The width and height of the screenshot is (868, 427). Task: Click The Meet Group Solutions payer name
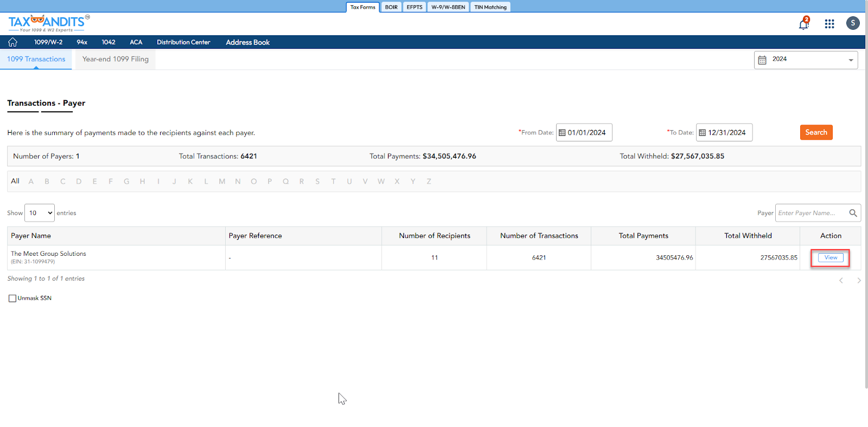click(x=48, y=254)
